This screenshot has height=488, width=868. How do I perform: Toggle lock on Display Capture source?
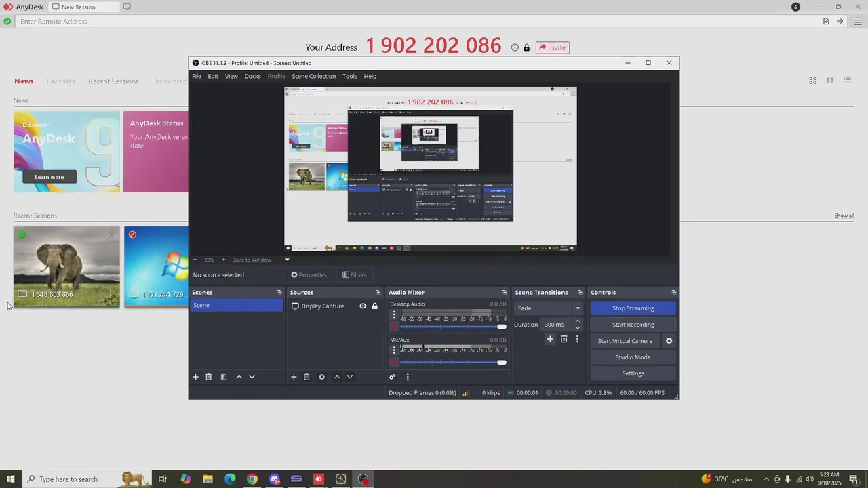click(374, 306)
